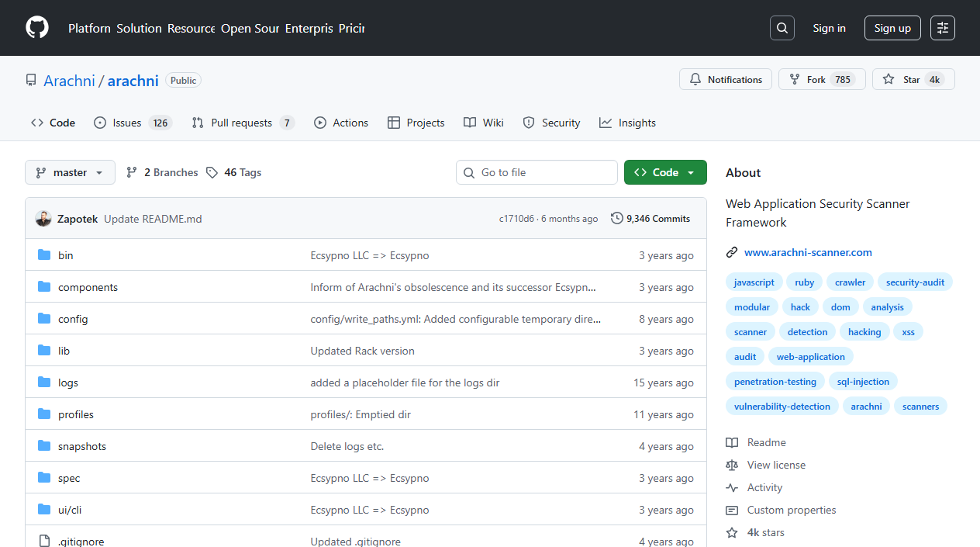The image size is (980, 547).
Task: Switch to the Wiki tab
Action: coord(484,123)
